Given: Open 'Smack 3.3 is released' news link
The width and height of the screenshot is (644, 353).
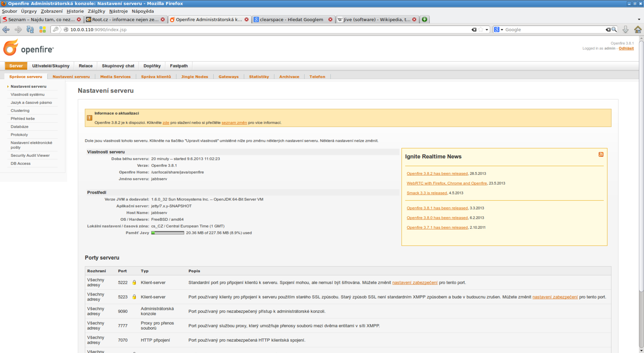Looking at the screenshot, I should (x=427, y=193).
